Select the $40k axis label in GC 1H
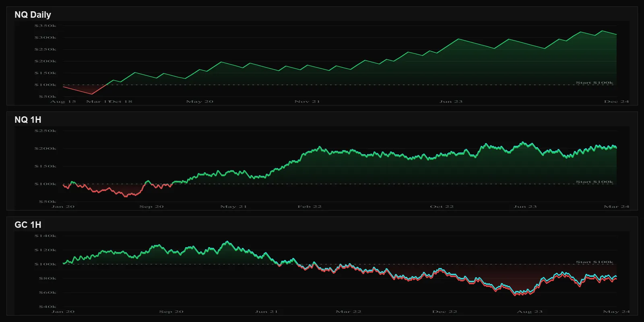Viewport: 644px width, 322px height. [47, 307]
